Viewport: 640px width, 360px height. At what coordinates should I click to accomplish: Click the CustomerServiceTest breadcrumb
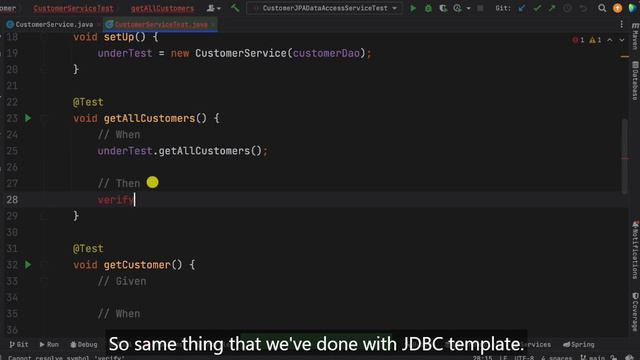73,8
